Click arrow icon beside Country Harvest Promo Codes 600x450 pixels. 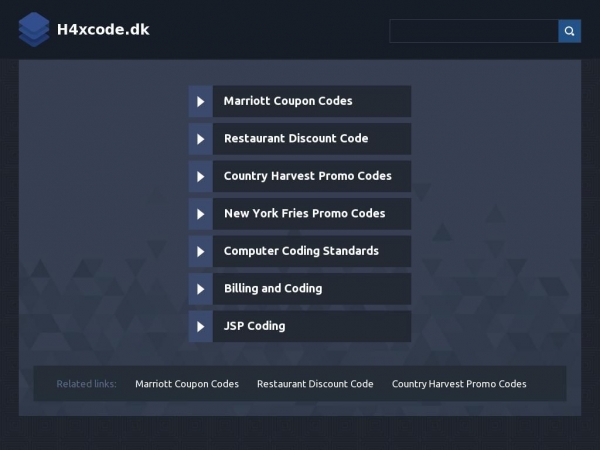click(201, 176)
